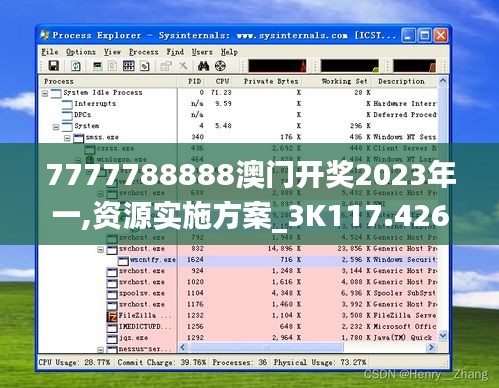
Task: Click the Find binoculars icon
Action: pyautogui.click(x=203, y=66)
